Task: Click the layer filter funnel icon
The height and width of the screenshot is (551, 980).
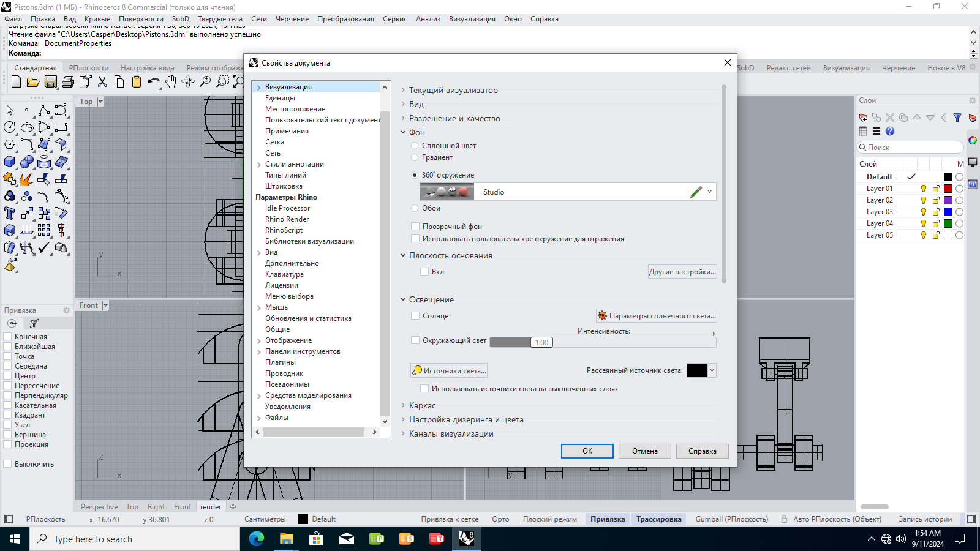Action: pyautogui.click(x=957, y=118)
